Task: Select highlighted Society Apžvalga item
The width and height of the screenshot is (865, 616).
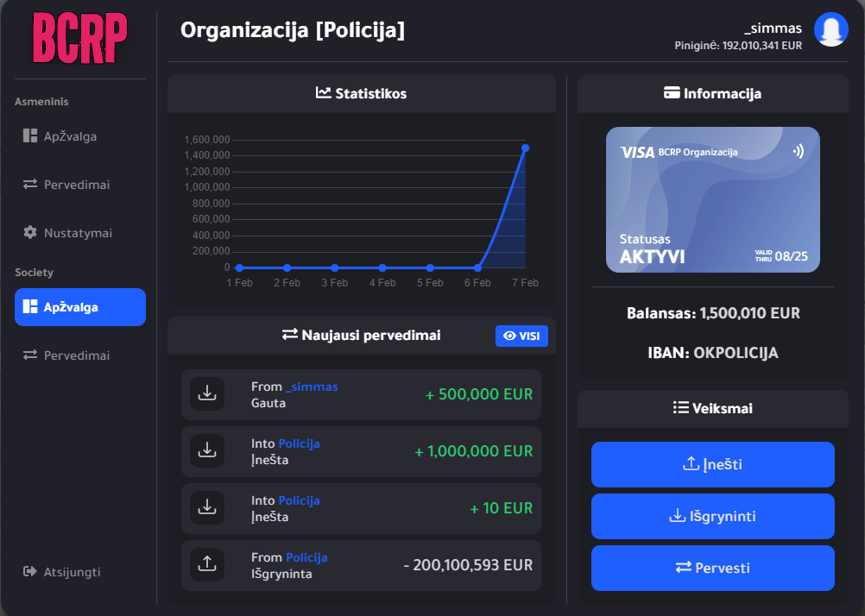Action: pyautogui.click(x=79, y=307)
